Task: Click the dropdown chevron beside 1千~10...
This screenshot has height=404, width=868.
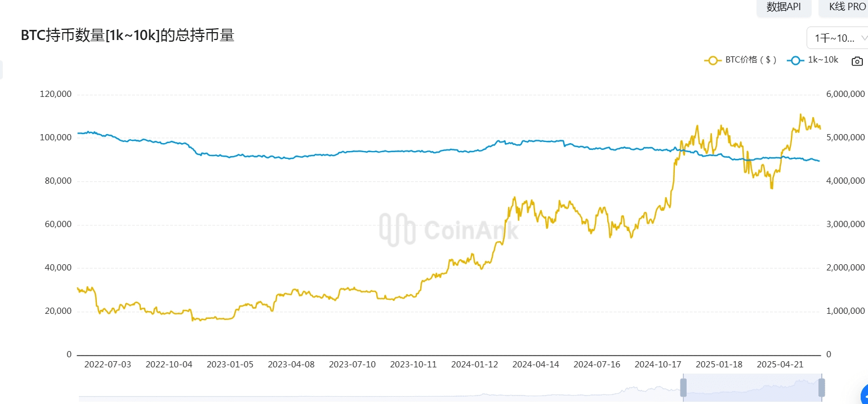Action: 863,38
